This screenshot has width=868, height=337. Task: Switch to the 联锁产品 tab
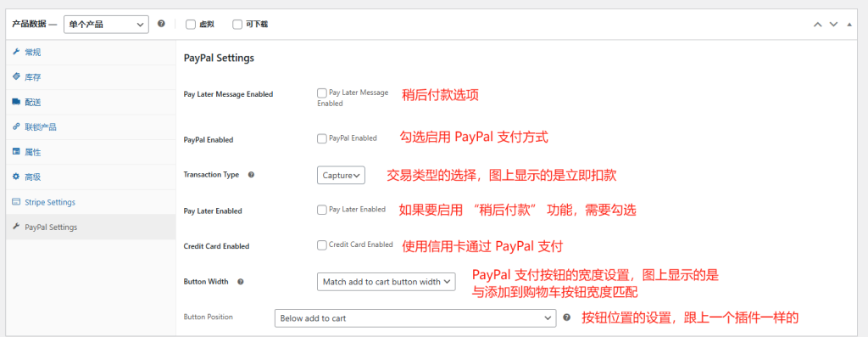click(x=91, y=127)
